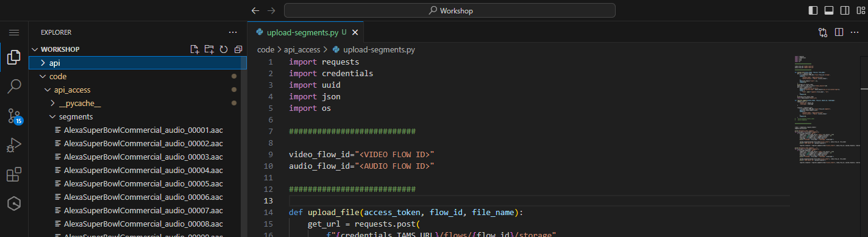Open the Run and Debug view
This screenshot has height=237, width=868.
(14, 146)
